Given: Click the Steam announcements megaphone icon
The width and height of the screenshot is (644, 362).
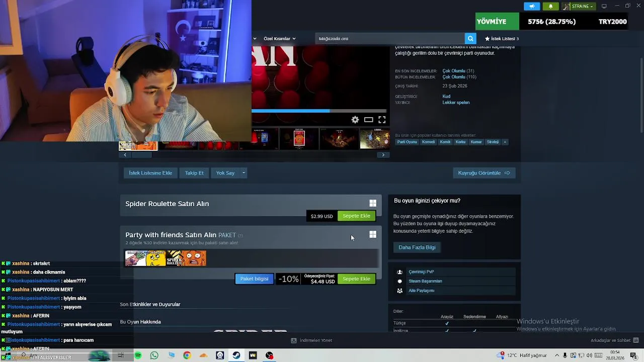Looking at the screenshot, I should point(532,6).
